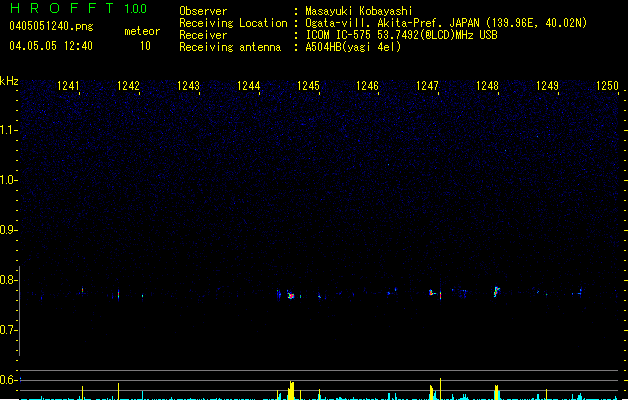The height and width of the screenshot is (400, 629).
Task: Click the tall yellow power peak at 1247
Action: pos(440,388)
